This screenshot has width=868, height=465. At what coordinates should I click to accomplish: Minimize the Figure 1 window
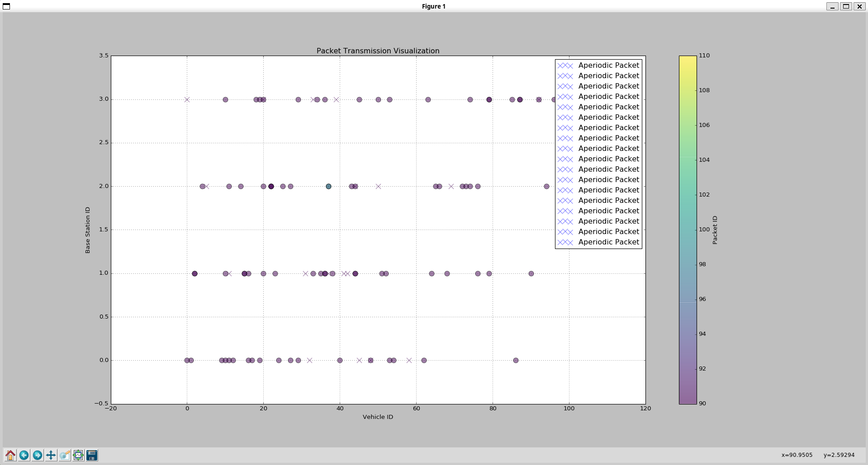coord(832,6)
